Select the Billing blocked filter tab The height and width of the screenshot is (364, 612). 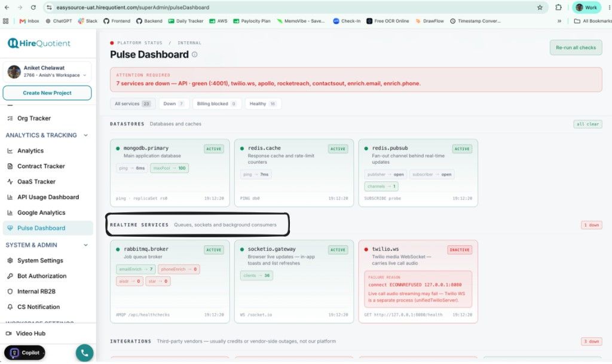coord(216,104)
